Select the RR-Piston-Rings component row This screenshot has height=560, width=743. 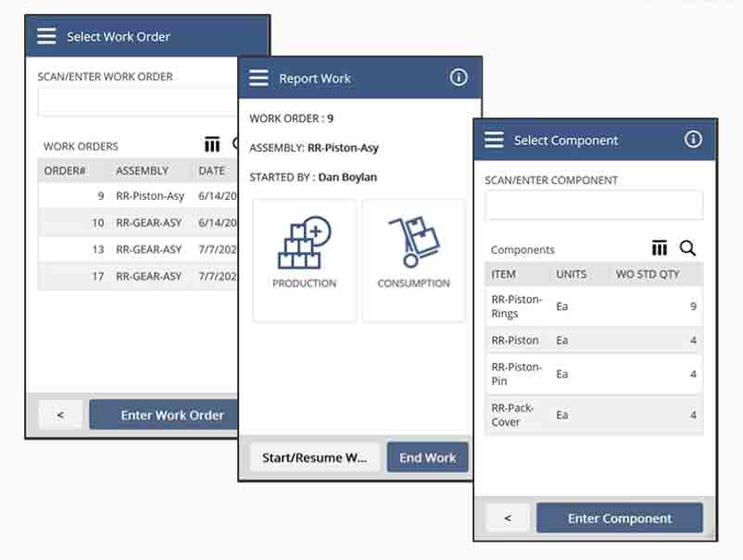coord(593,306)
